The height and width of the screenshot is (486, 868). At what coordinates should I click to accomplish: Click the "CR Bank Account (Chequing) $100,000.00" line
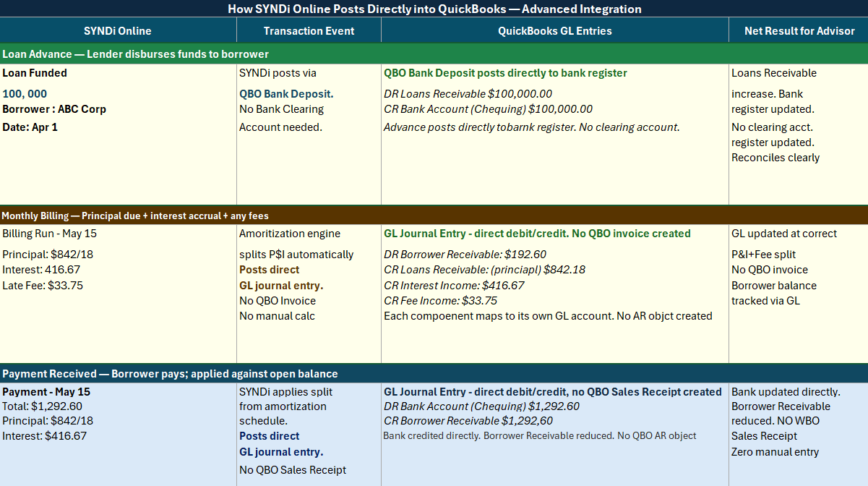click(488, 109)
